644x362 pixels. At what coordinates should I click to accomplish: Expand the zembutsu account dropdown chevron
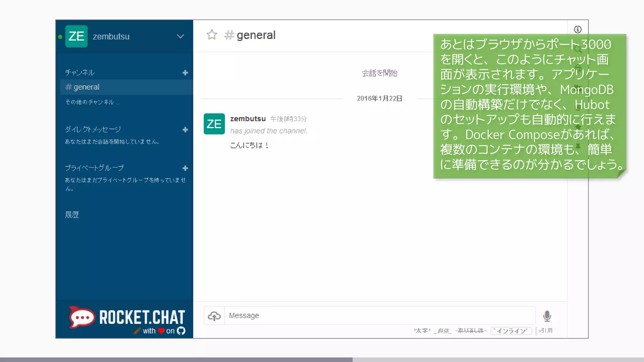point(180,36)
